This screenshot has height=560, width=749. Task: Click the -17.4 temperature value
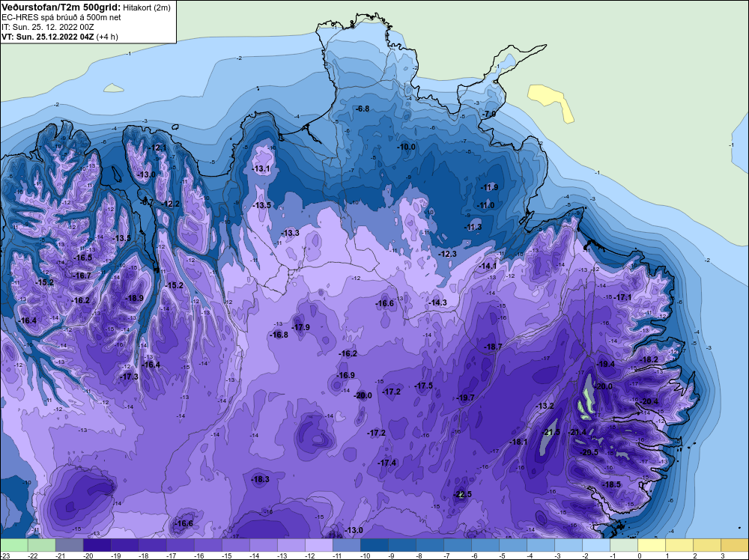(x=387, y=463)
